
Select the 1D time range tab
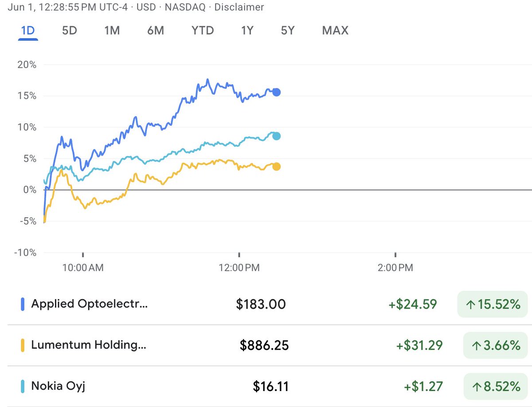[x=28, y=31]
